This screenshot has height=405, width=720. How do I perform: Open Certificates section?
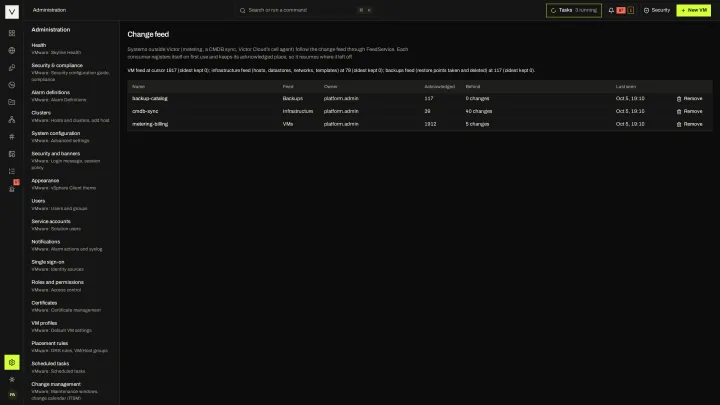click(71, 306)
